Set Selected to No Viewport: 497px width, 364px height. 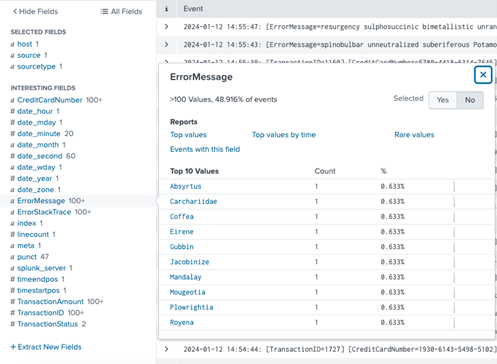click(470, 100)
